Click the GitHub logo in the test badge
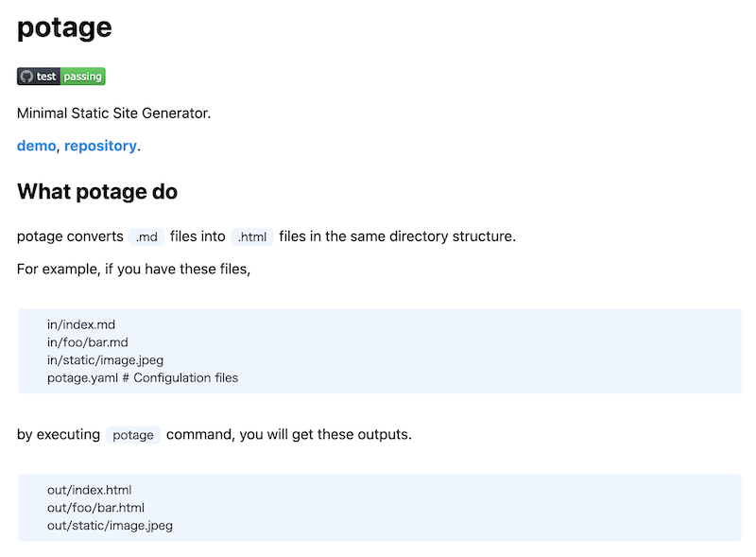Screen dimensions: 756x557 click(26, 77)
